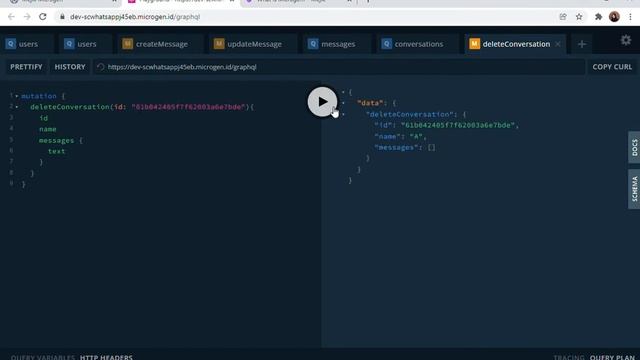This screenshot has width=640, height=360.
Task: Click the "id" value in the response
Action: (x=458, y=125)
